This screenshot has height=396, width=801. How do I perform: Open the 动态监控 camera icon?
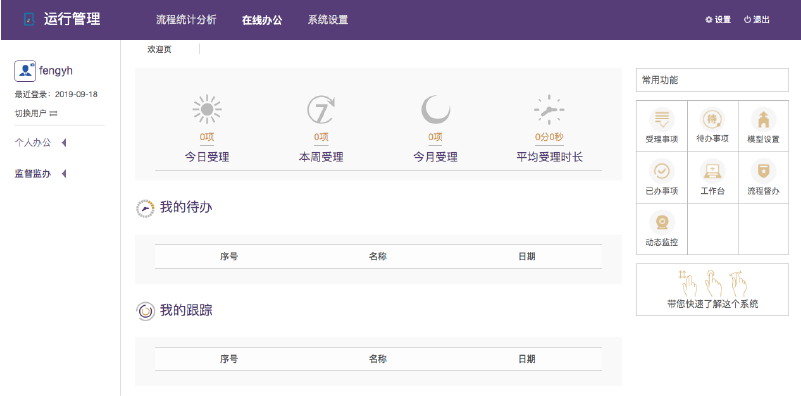pos(662,223)
